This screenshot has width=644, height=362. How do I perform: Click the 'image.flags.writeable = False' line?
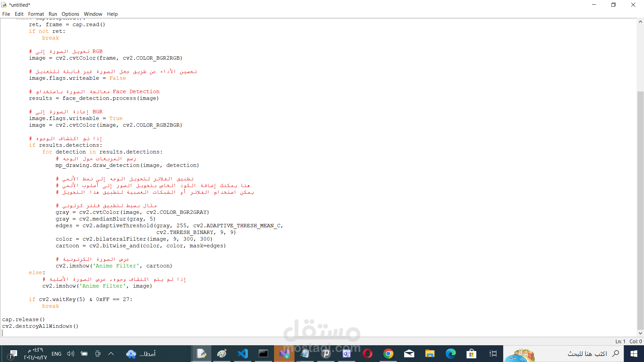coord(77,78)
